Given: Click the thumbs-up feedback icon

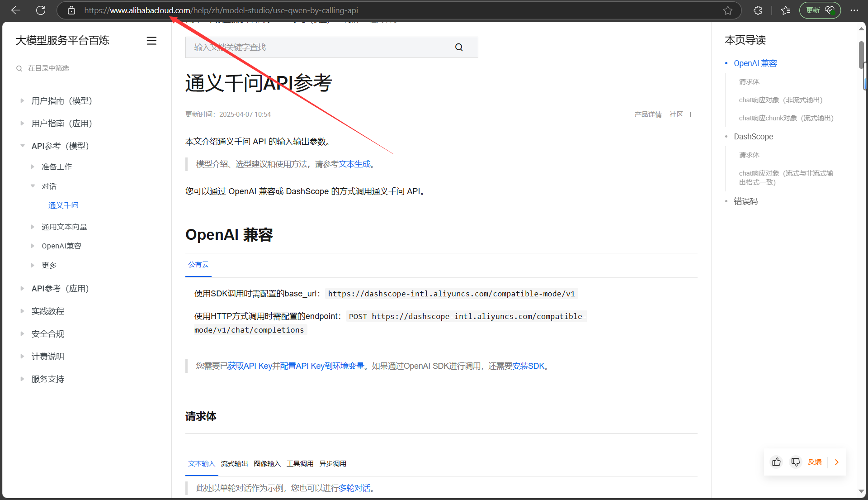Looking at the screenshot, I should pos(776,462).
